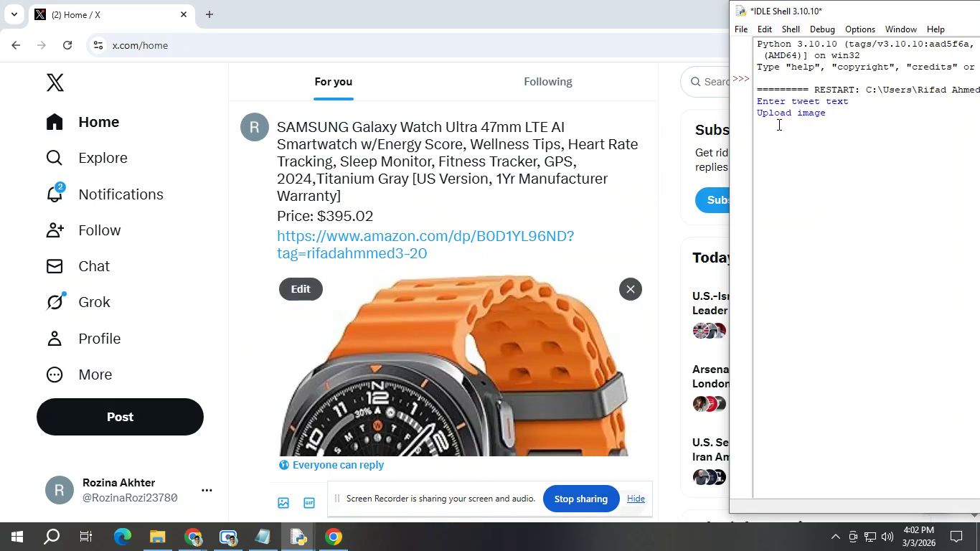The height and width of the screenshot is (551, 980).
Task: Open Microsoft Edge from taskbar
Action: 123,537
